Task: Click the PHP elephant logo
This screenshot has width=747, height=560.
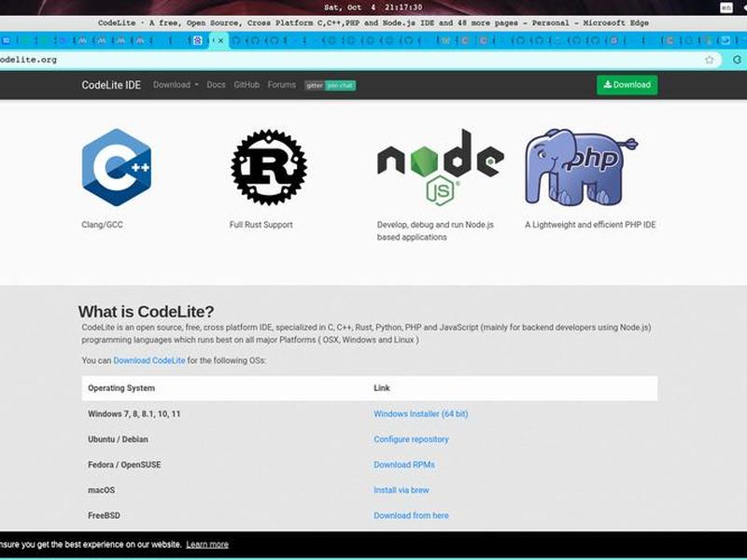Action: 581,167
